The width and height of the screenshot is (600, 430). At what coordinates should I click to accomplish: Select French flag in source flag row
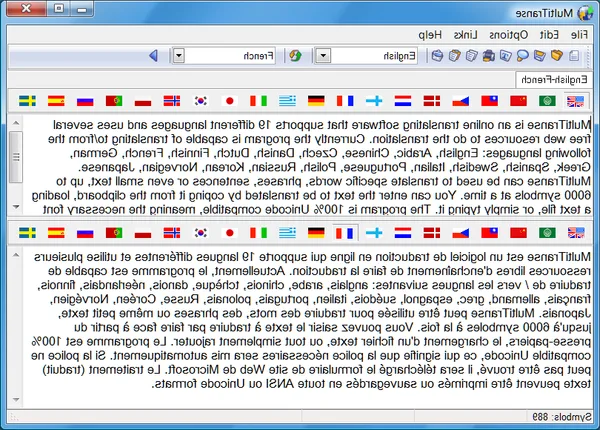(345, 101)
